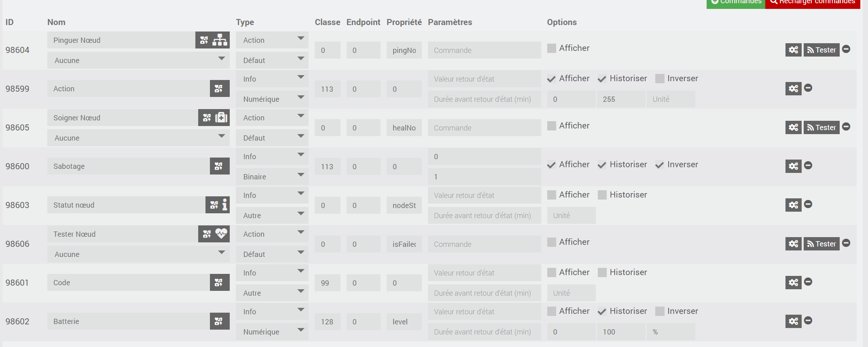Open advanced settings gear for Sabotage command
This screenshot has height=347, width=868.
point(793,166)
